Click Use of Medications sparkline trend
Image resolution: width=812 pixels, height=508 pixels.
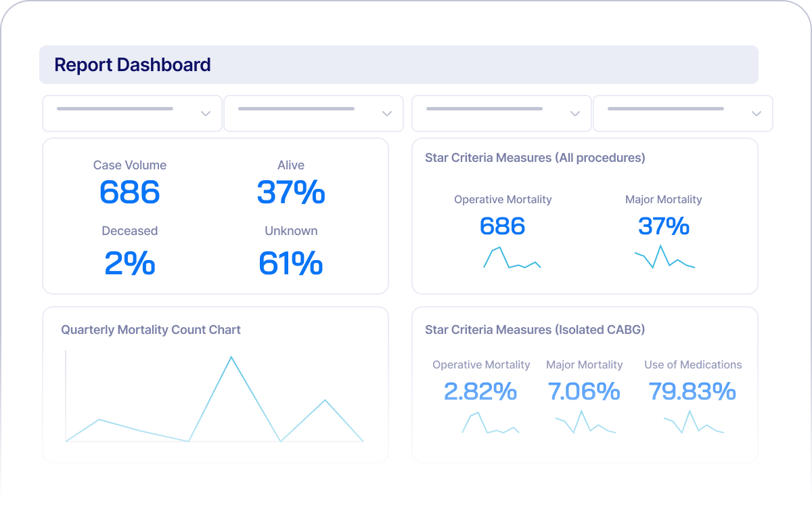[692, 425]
